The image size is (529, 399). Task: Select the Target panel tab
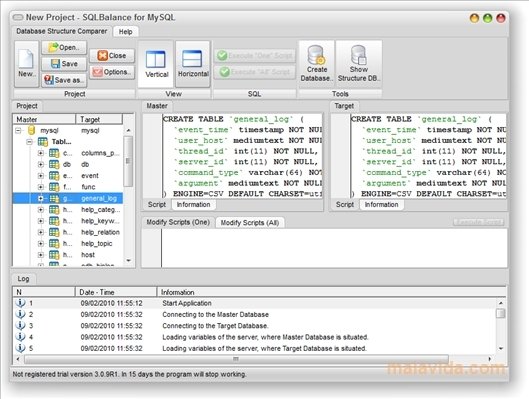[344, 106]
